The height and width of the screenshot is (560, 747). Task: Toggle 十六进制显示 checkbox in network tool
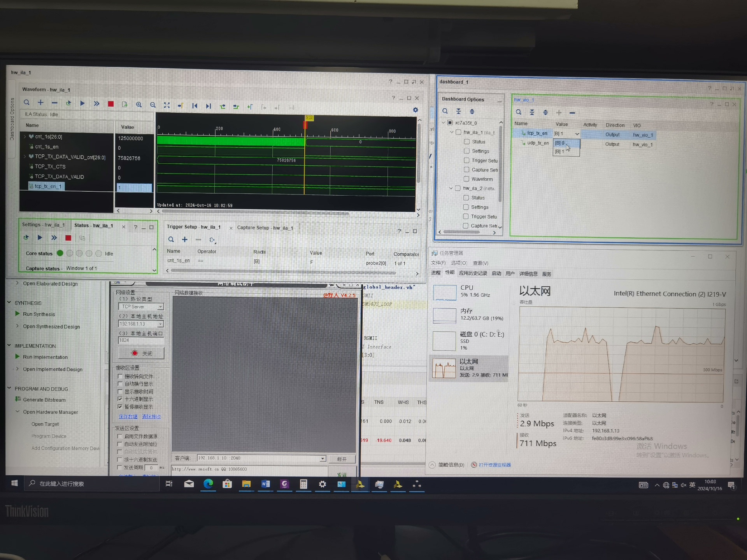pos(120,399)
